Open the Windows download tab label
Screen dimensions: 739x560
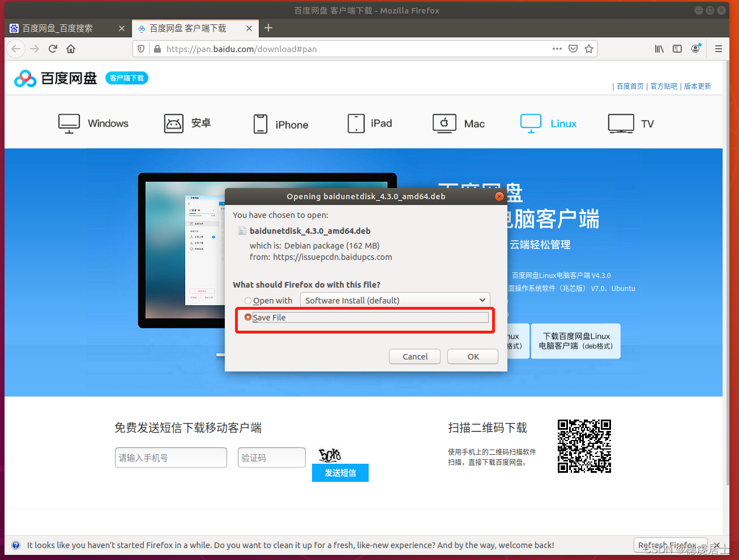108,123
